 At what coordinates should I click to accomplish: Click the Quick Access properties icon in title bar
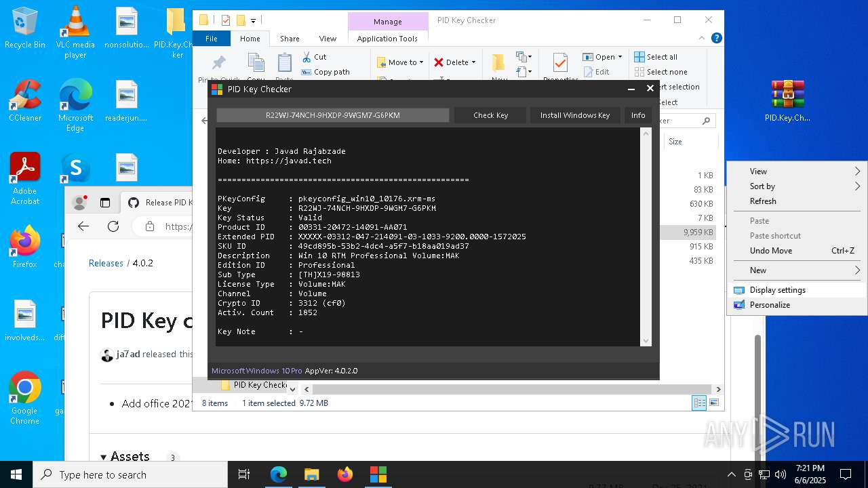tap(226, 20)
